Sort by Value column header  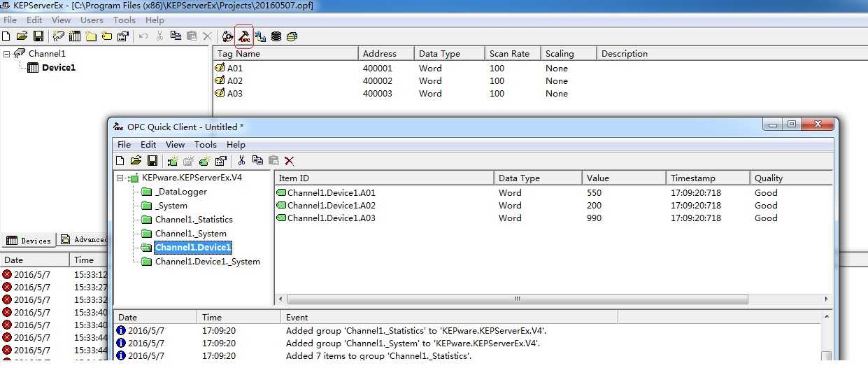[x=624, y=178]
